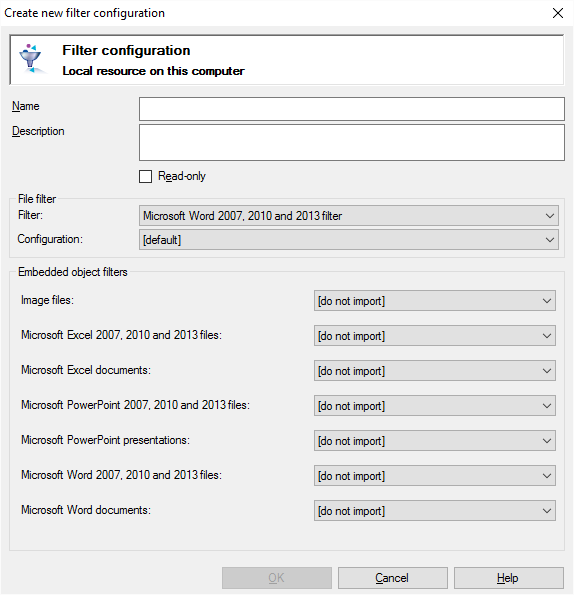Screen dimensions: 574x595
Task: Focus the Description text box
Action: pos(352,143)
